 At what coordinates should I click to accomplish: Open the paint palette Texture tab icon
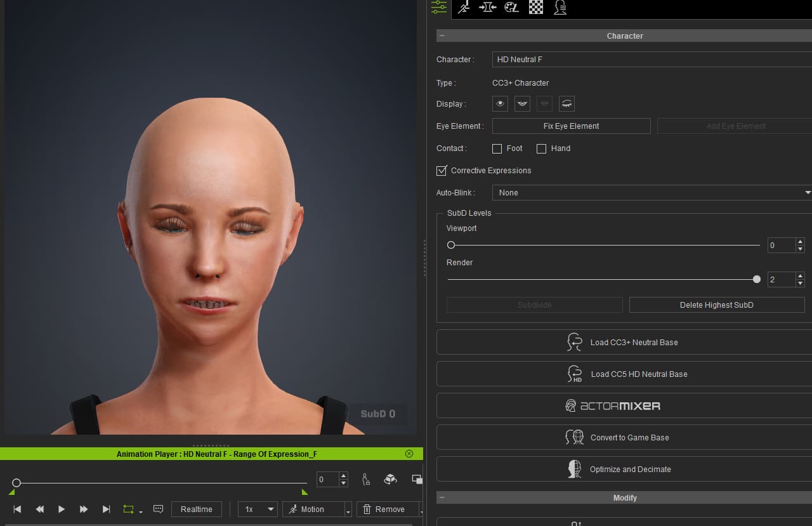click(x=511, y=8)
